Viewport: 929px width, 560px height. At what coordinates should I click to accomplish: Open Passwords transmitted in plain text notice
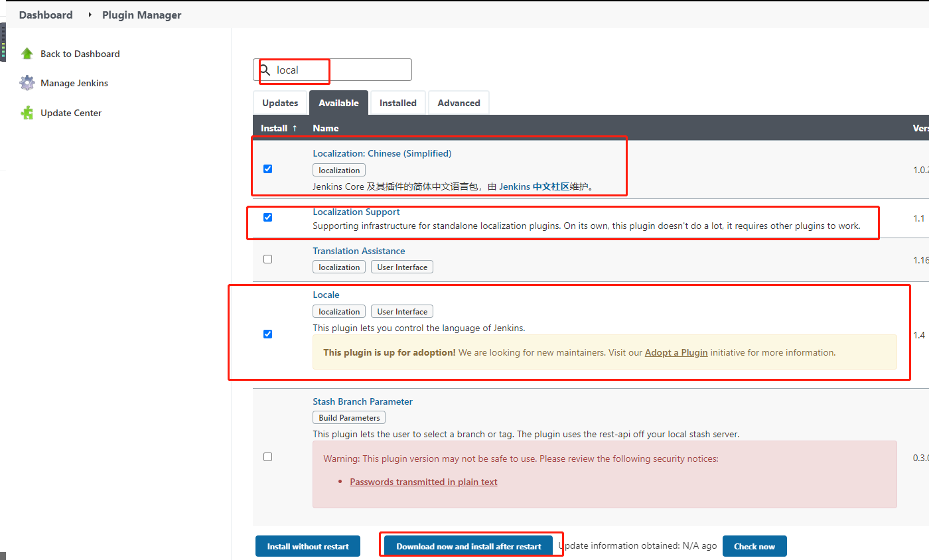click(x=423, y=482)
